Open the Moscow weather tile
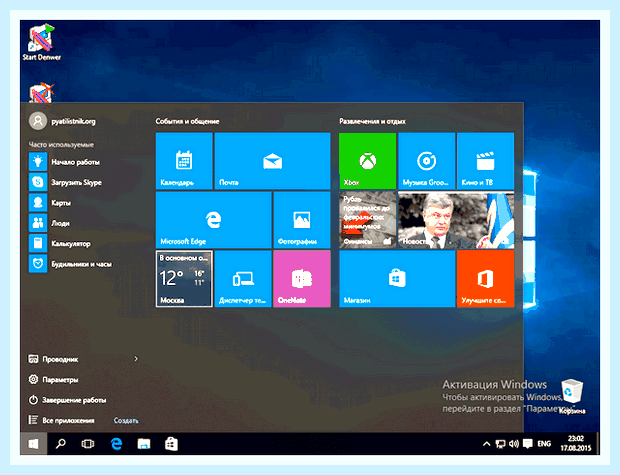Screen dimensions: 620x475 (184, 279)
